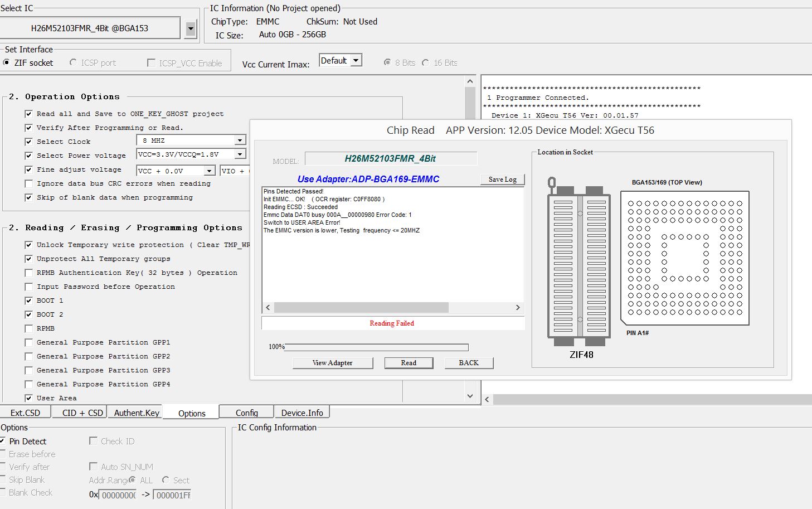Open the Select IC dropdown arrow

[191, 28]
